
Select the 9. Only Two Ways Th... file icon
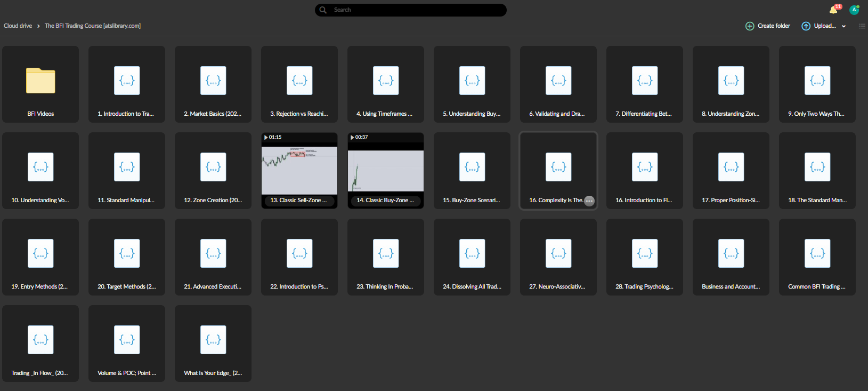pos(817,81)
